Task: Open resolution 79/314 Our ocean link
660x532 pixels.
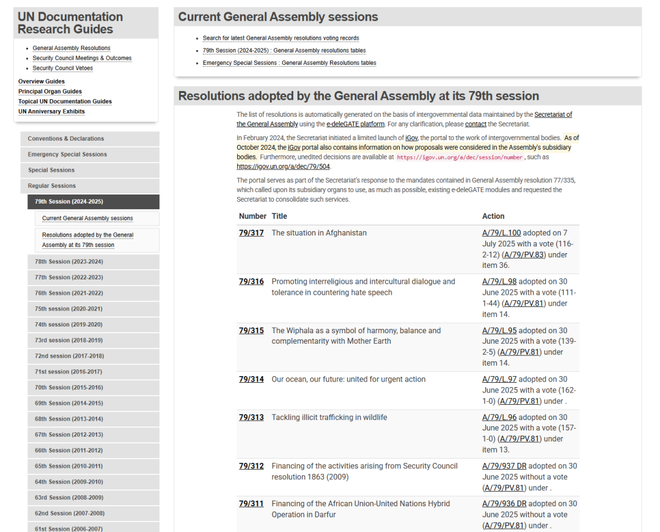Action: click(x=251, y=380)
